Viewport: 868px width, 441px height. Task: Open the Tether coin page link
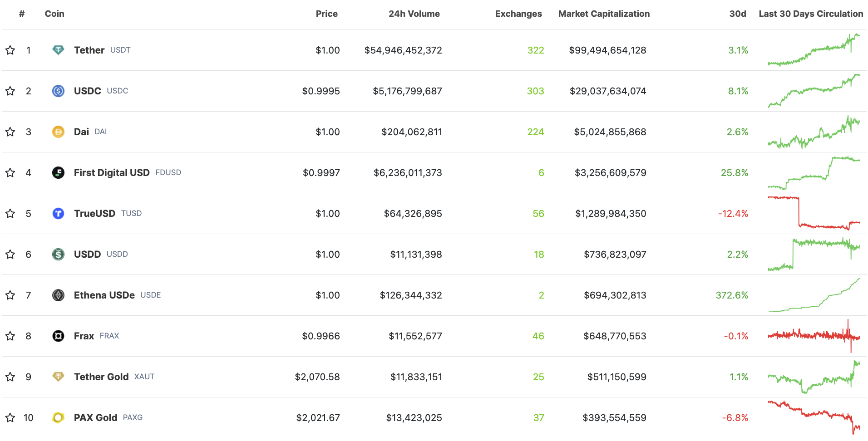tap(89, 50)
